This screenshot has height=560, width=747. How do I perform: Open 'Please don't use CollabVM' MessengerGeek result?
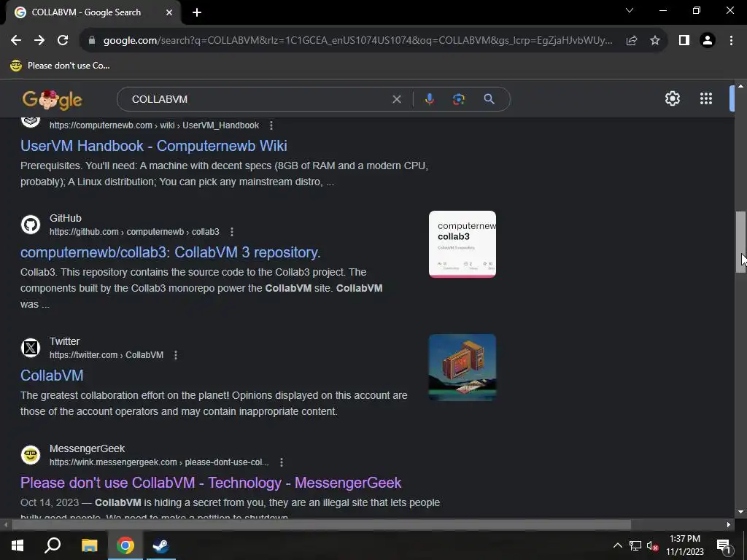click(x=211, y=483)
